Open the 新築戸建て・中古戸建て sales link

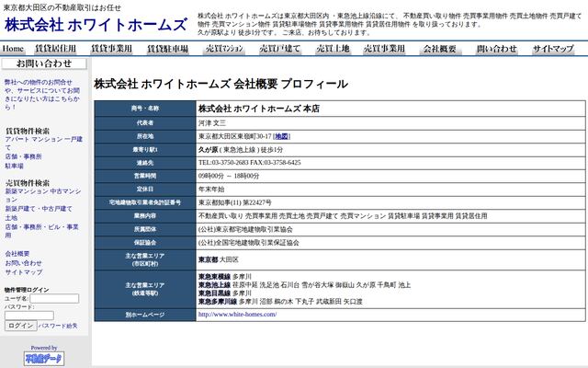39,209
